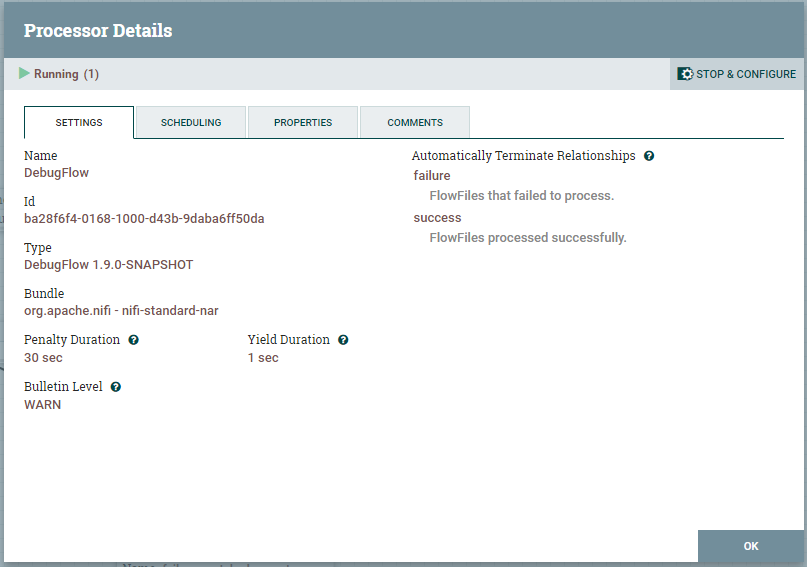Screen dimensions: 807x567
Task: Switch to the Scheduling tab
Action: click(191, 122)
